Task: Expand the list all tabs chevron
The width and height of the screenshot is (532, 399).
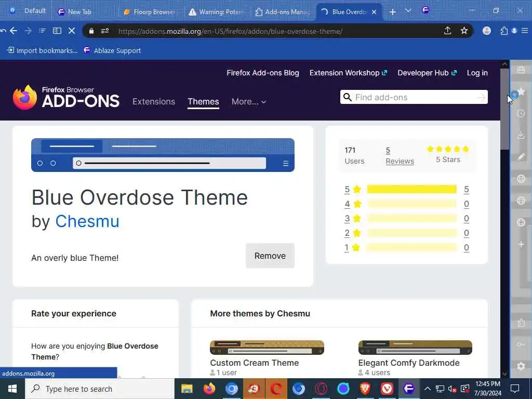Action: [x=408, y=11]
